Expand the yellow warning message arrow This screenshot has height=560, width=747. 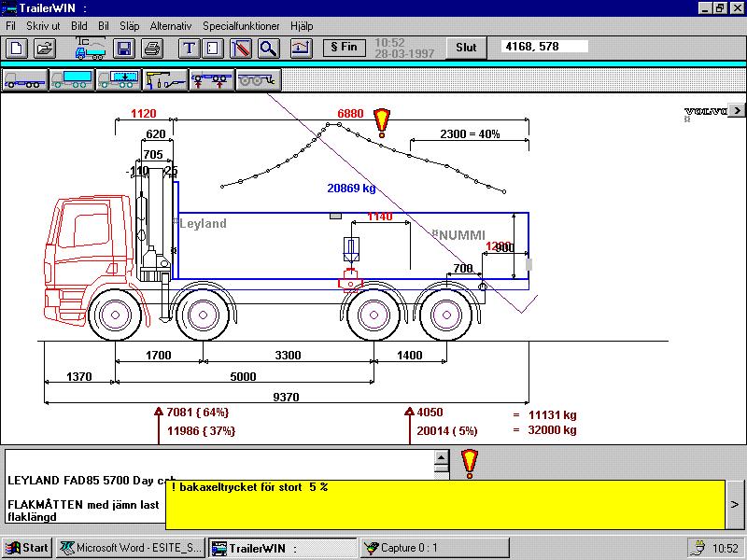pyautogui.click(x=735, y=504)
